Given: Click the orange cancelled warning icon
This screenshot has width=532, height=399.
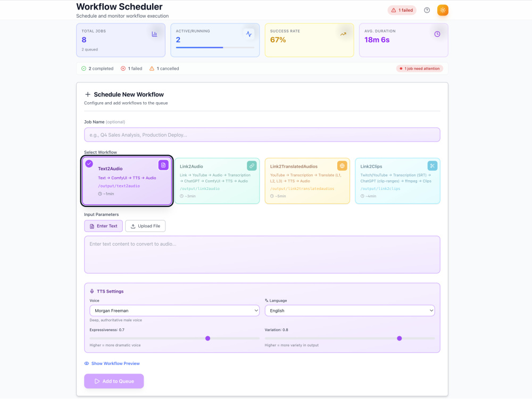Looking at the screenshot, I should [152, 69].
